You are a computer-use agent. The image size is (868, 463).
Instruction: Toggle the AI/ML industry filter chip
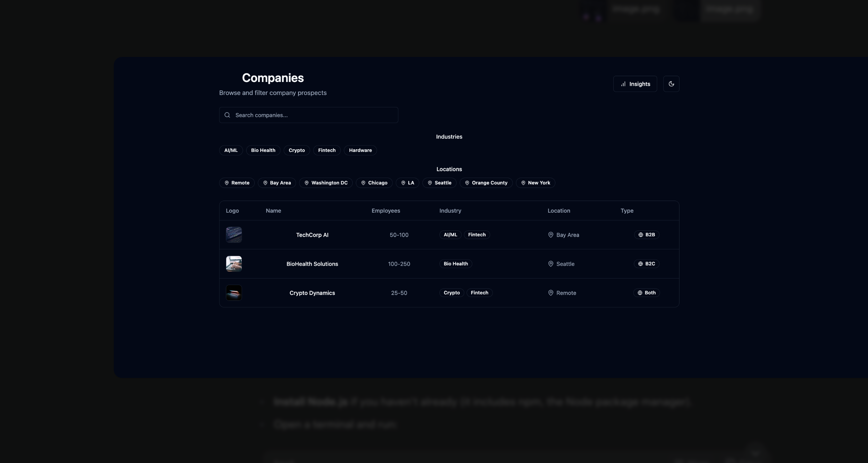(231, 150)
